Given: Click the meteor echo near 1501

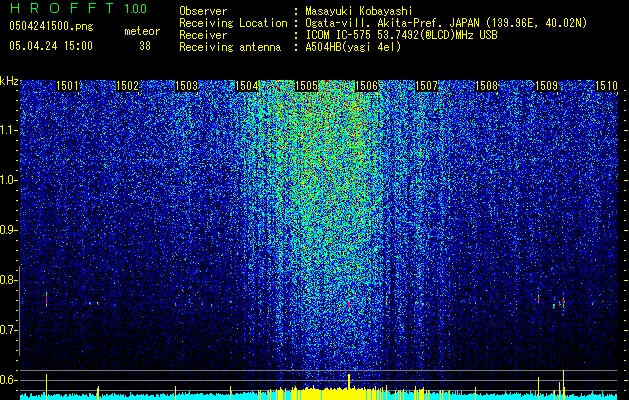Looking at the screenshot, I should click(x=46, y=300).
